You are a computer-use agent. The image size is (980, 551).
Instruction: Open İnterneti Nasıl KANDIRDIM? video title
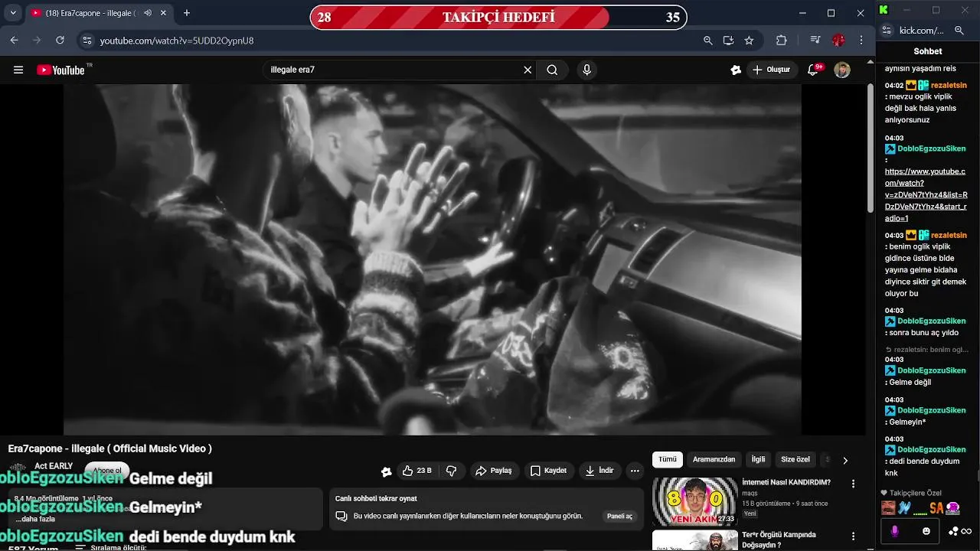786,483
